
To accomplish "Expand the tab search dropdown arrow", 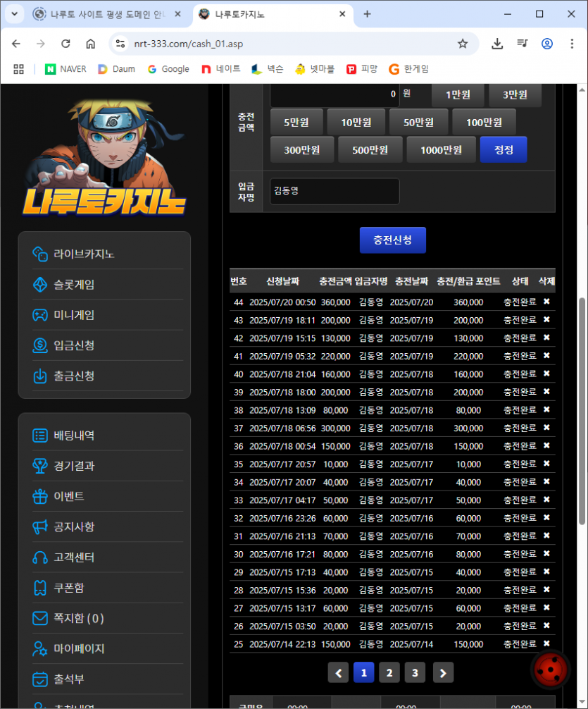I will pyautogui.click(x=15, y=14).
